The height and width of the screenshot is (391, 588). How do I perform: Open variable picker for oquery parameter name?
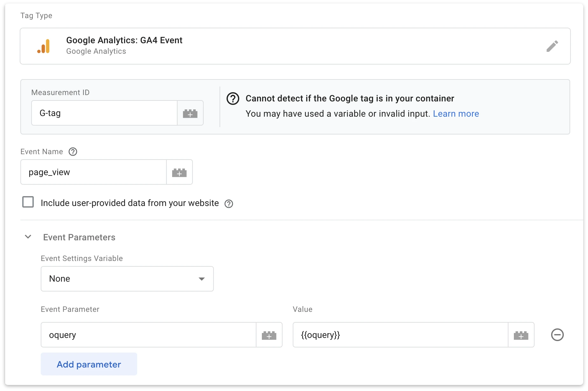click(x=269, y=335)
